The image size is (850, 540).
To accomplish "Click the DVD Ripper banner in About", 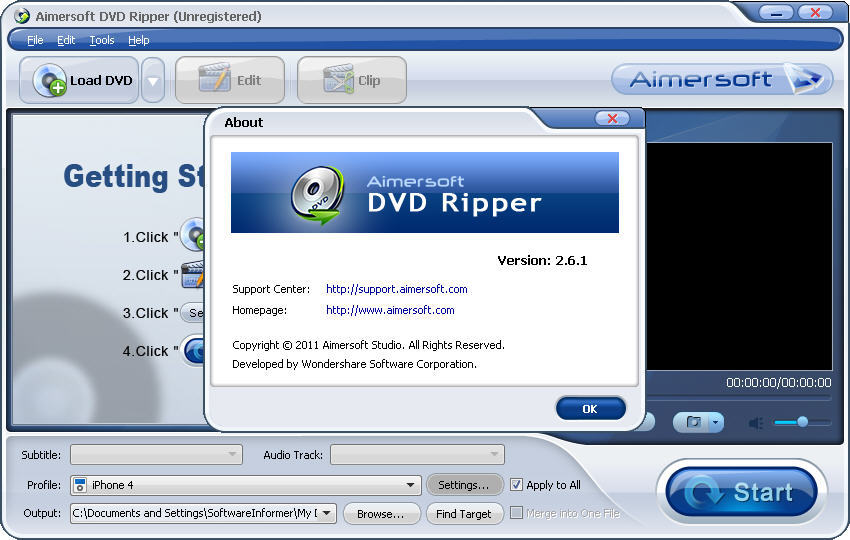I will (x=424, y=192).
